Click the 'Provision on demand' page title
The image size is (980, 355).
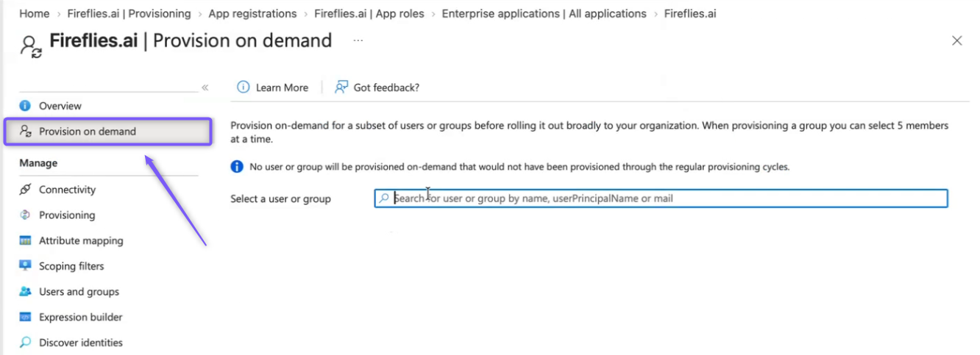(242, 40)
